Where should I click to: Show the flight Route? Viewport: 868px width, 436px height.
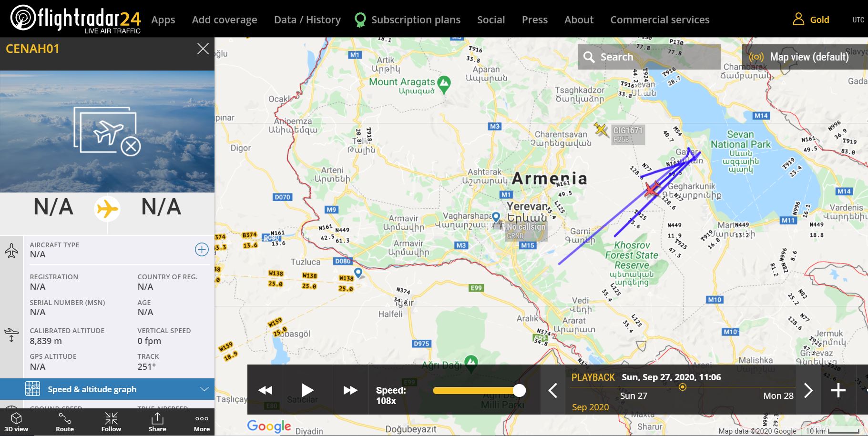pyautogui.click(x=65, y=422)
